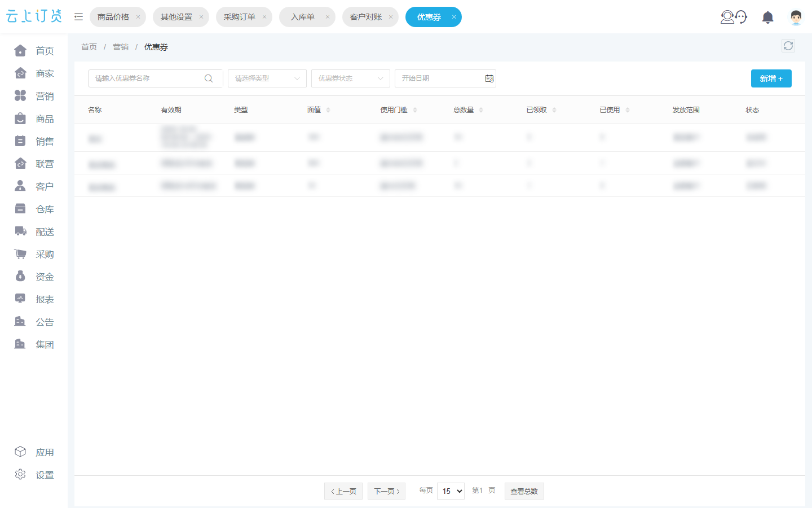Go to next page with 下一页
The image size is (812, 508).
387,491
